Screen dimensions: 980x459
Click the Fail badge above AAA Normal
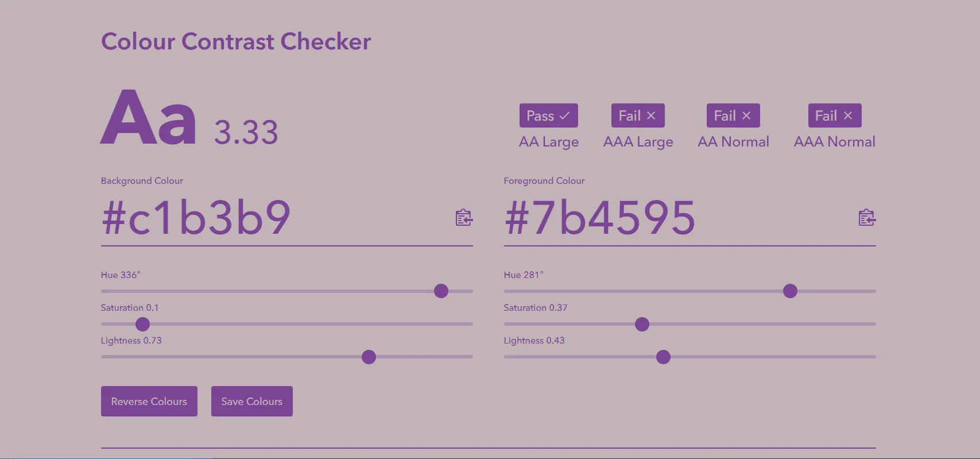click(x=835, y=115)
